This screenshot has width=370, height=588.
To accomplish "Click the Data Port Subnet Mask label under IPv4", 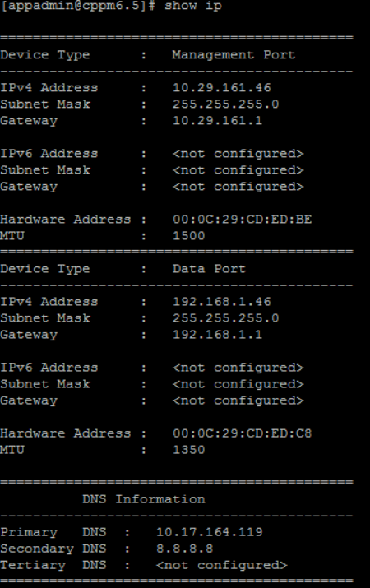I will click(x=45, y=318).
